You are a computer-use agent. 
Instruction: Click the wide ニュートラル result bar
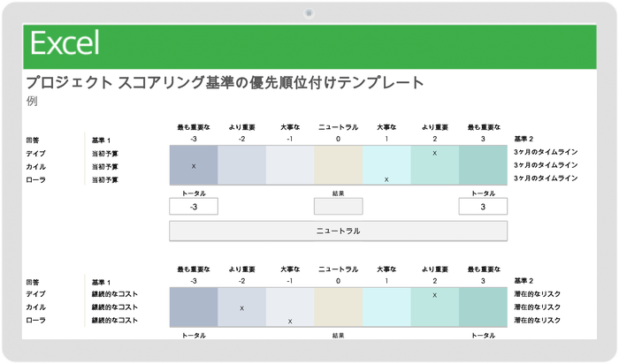pyautogui.click(x=338, y=231)
